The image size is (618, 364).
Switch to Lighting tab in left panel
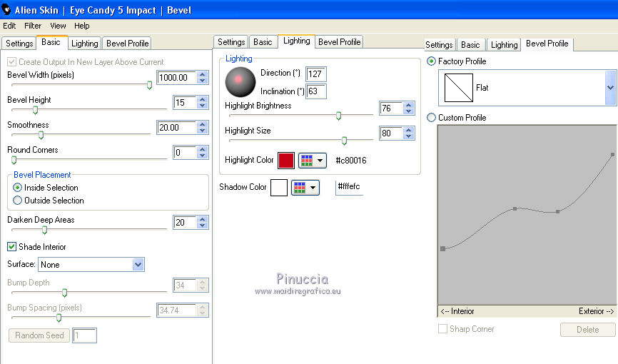(x=85, y=44)
